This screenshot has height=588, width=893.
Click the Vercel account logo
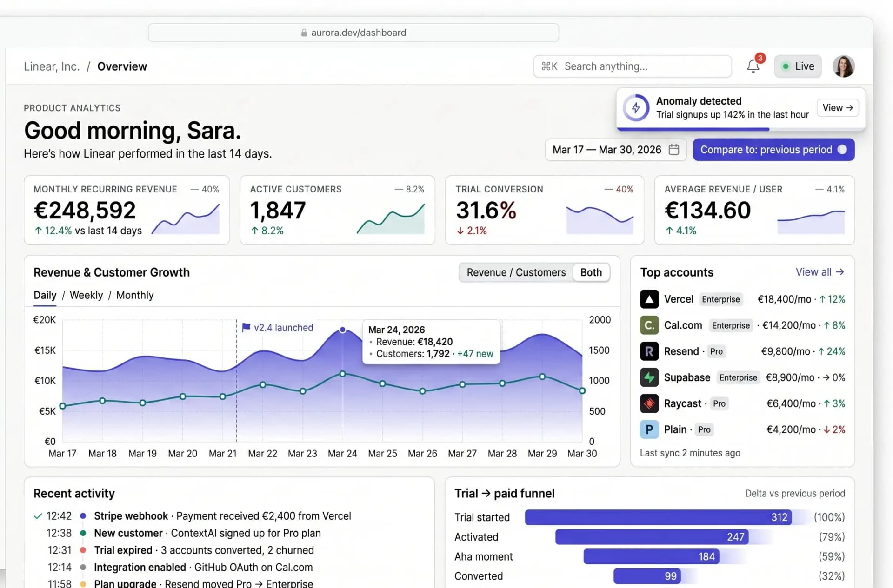tap(649, 299)
